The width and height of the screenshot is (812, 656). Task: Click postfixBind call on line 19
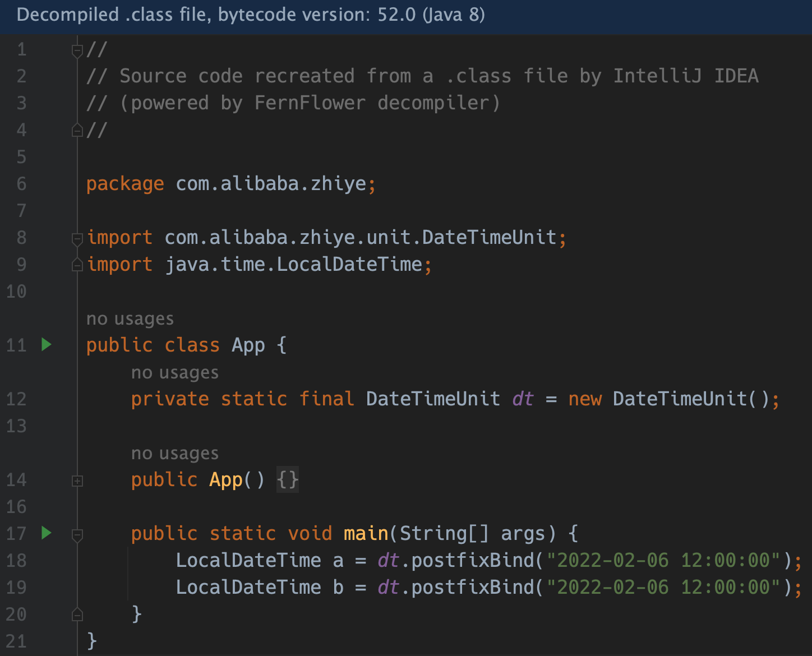[473, 587]
